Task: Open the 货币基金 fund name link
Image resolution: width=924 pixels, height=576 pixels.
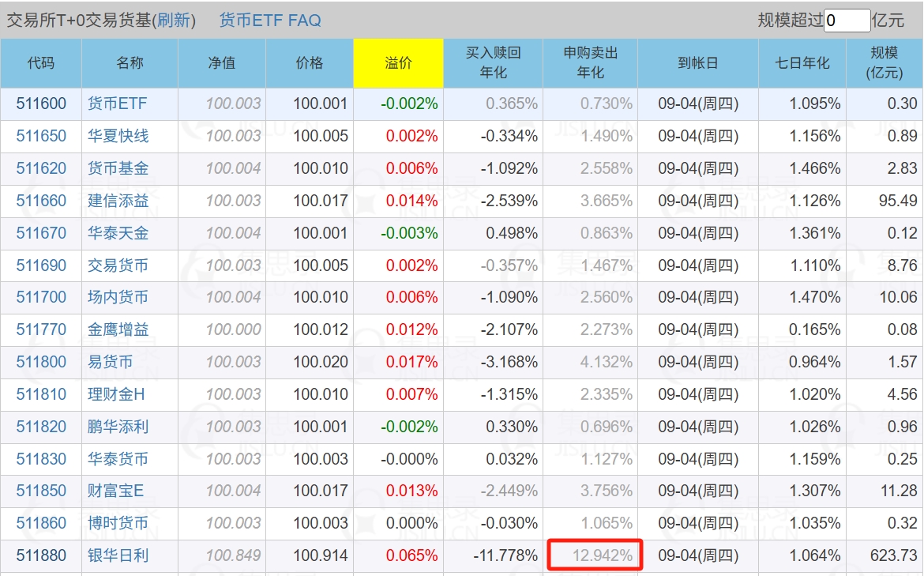Action: click(118, 168)
